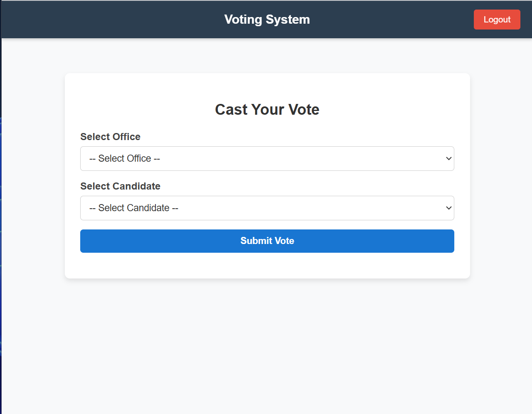Screen dimensions: 532x414
Task: Submit the vote with the blue button
Action: click(x=267, y=241)
